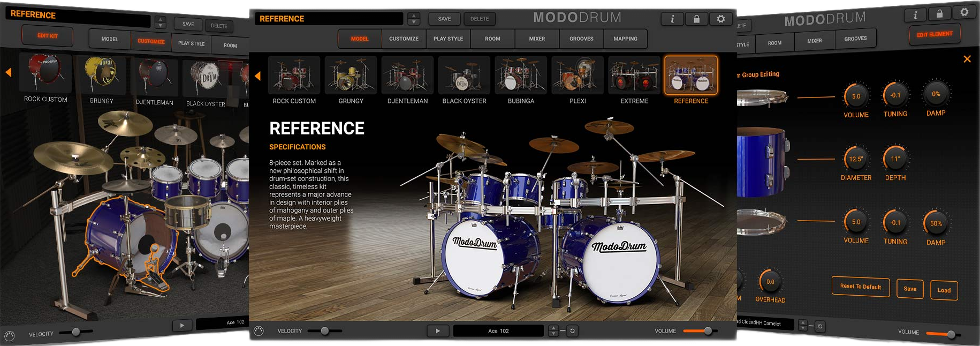Viewport: 980px width, 346px height.
Task: Switch to the MODEL tab in the center window
Action: click(360, 39)
